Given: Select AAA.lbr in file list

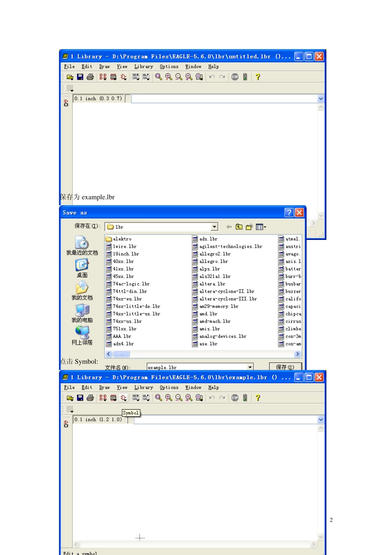Looking at the screenshot, I should 119,336.
